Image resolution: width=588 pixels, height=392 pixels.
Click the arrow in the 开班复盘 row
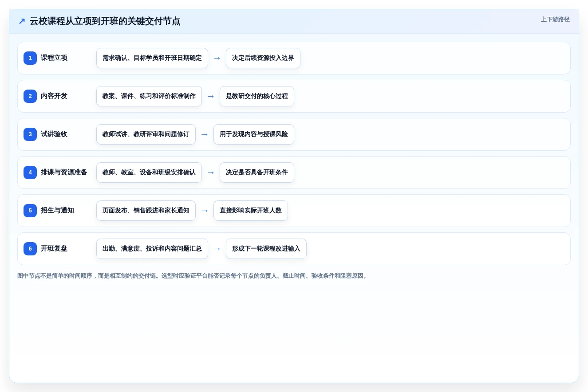pos(217,249)
